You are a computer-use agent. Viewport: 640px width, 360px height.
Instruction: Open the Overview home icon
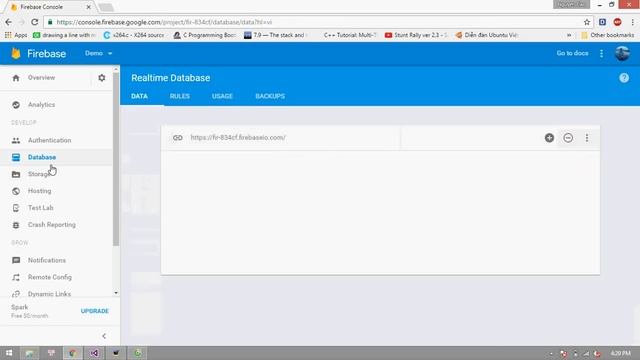pos(16,78)
